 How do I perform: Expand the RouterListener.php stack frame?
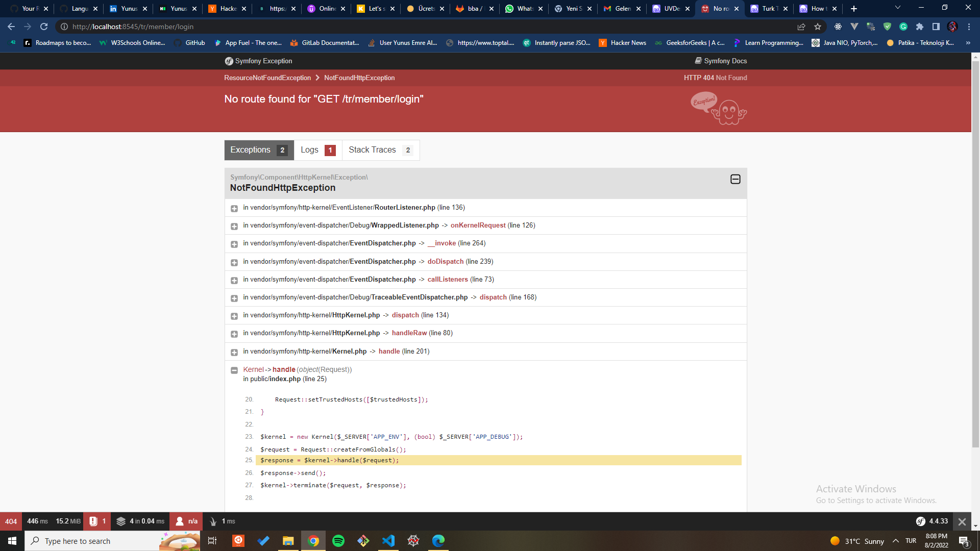click(x=235, y=208)
